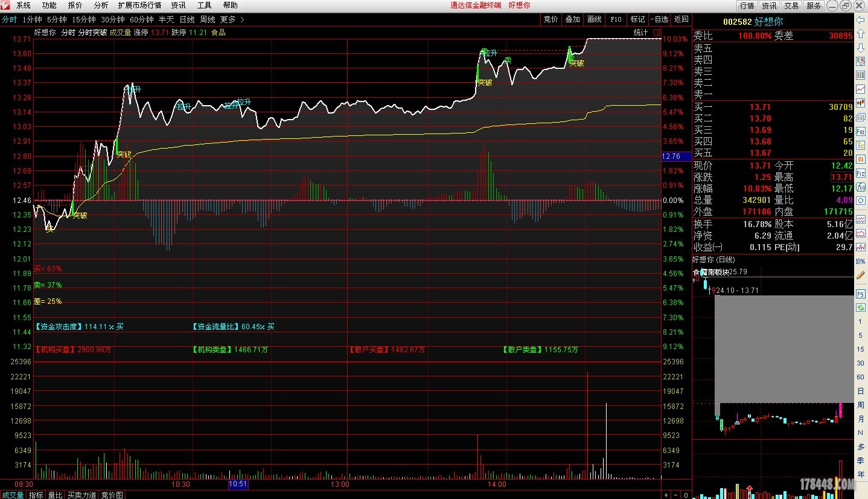Select the 季 quarterly sidebar period
This screenshot has width=868, height=499.
861,460
